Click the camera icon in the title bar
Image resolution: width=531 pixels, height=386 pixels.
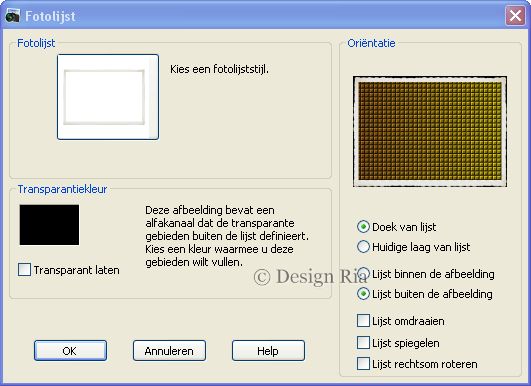pyautogui.click(x=12, y=16)
